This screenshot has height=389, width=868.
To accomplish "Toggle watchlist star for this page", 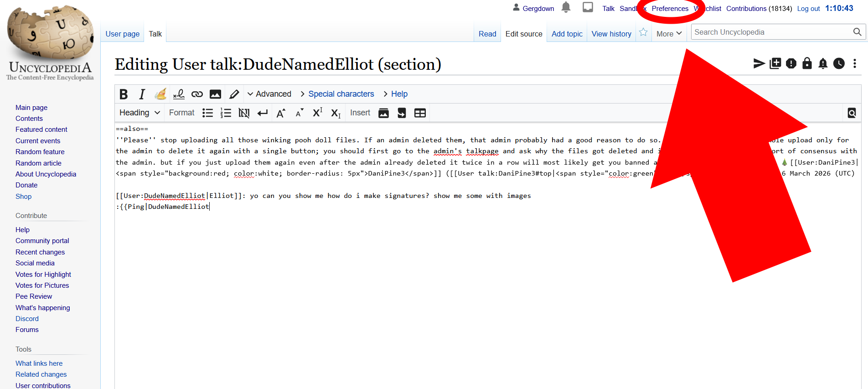I will click(x=643, y=32).
